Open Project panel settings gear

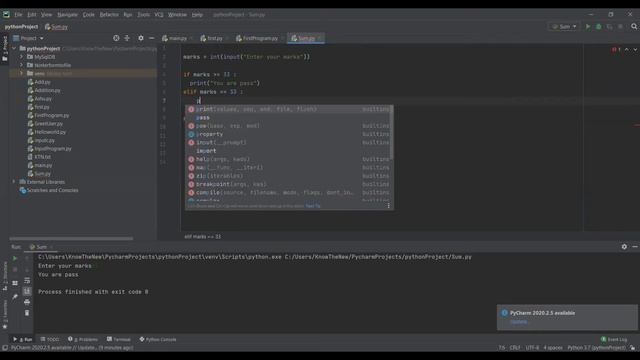[x=141, y=38]
